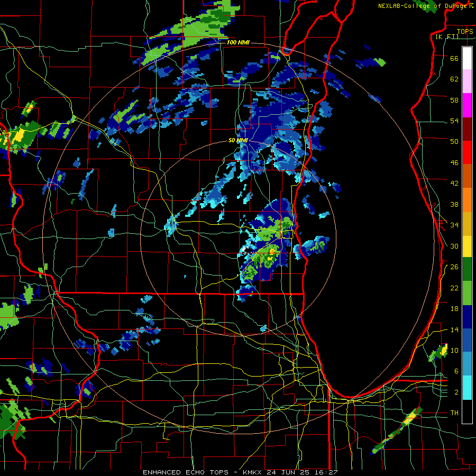Select the TH legend label
The height and width of the screenshot is (476, 476).
(x=454, y=413)
